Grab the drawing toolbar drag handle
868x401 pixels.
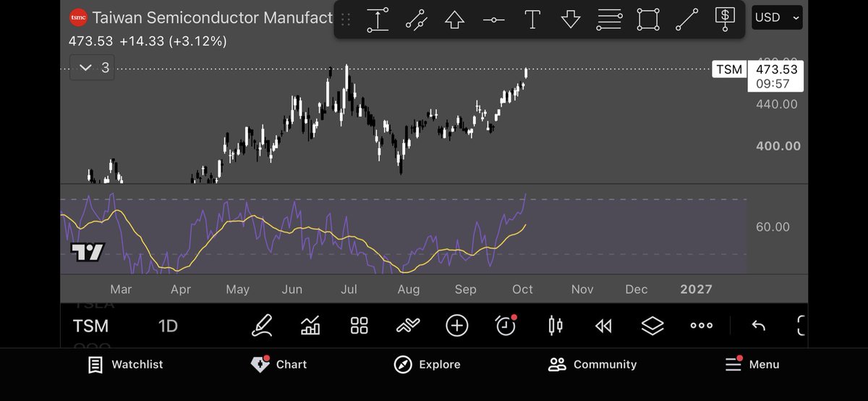point(346,20)
